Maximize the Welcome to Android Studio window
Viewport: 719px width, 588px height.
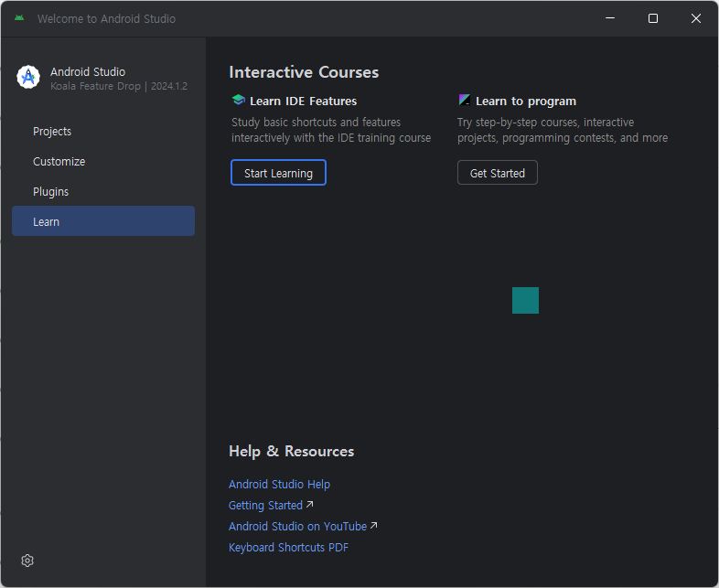pos(653,18)
